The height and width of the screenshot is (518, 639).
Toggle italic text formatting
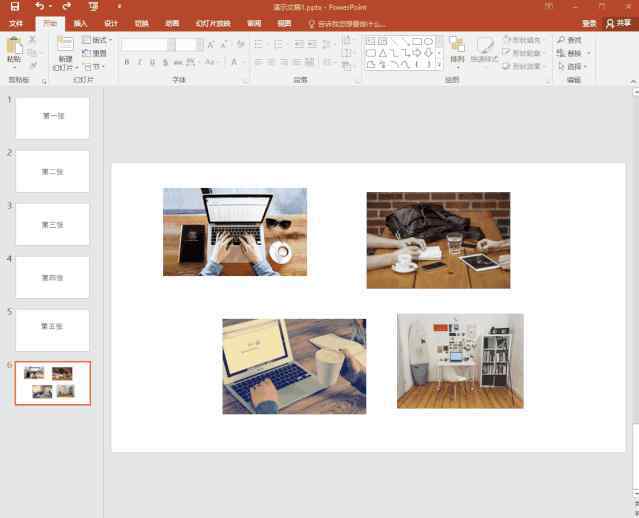[x=140, y=62]
